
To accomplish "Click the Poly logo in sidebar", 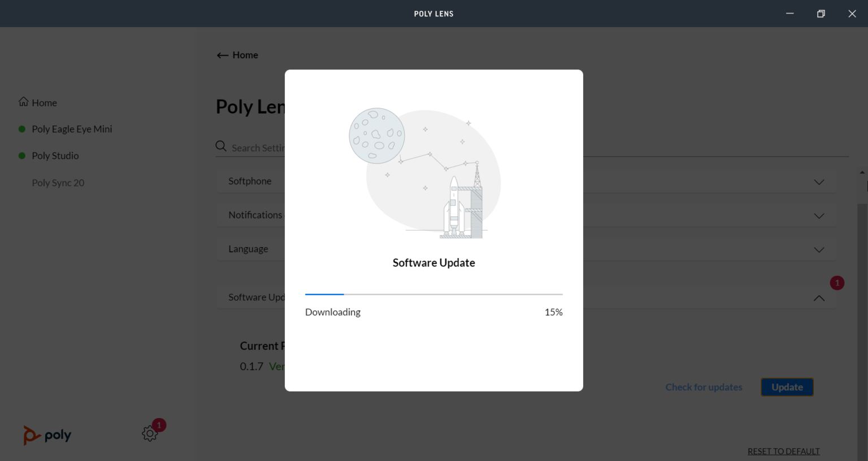I will pos(47,435).
